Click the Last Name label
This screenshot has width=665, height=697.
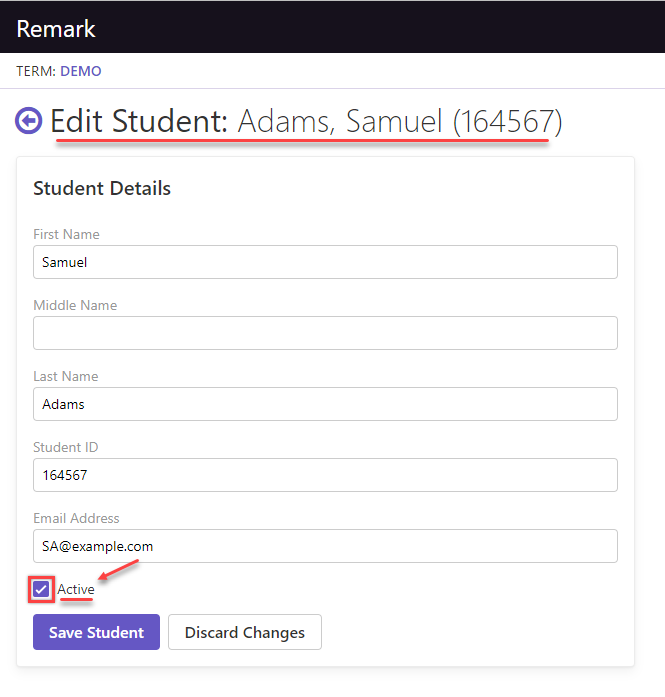(x=66, y=377)
